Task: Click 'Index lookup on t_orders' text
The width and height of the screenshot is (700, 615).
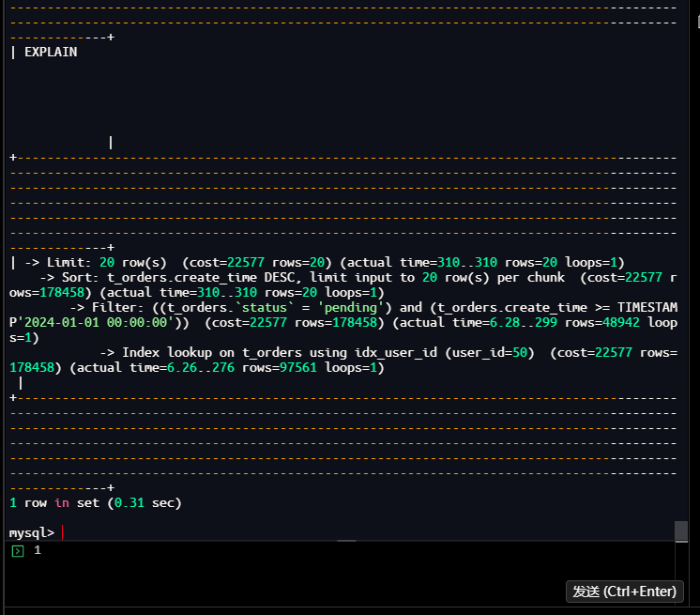Action: click(212, 352)
